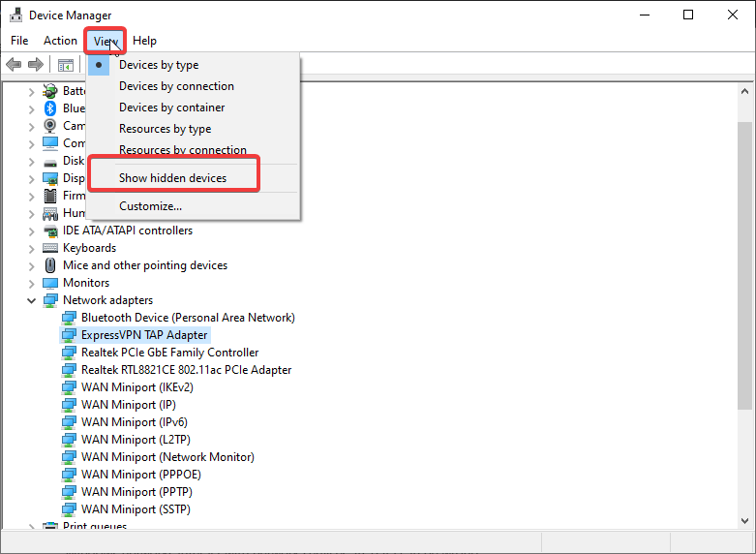Select the Resources by type view option
This screenshot has height=554, width=756.
coord(194,129)
